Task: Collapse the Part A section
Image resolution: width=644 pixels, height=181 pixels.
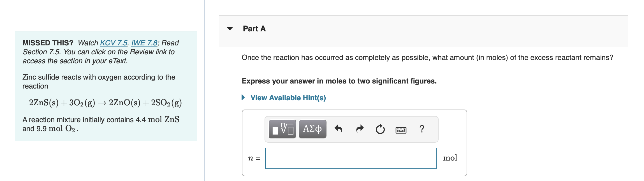Action: [x=230, y=29]
